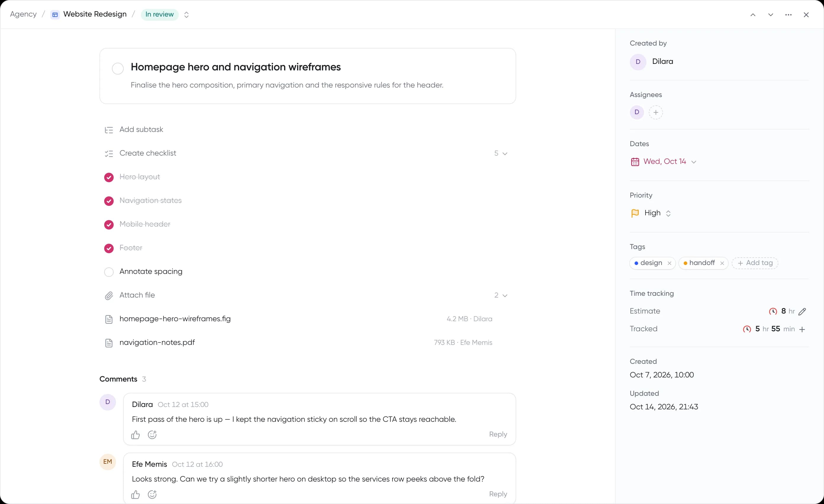824x504 pixels.
Task: Add emoji reaction to Dilara's comment
Action: coord(152,435)
